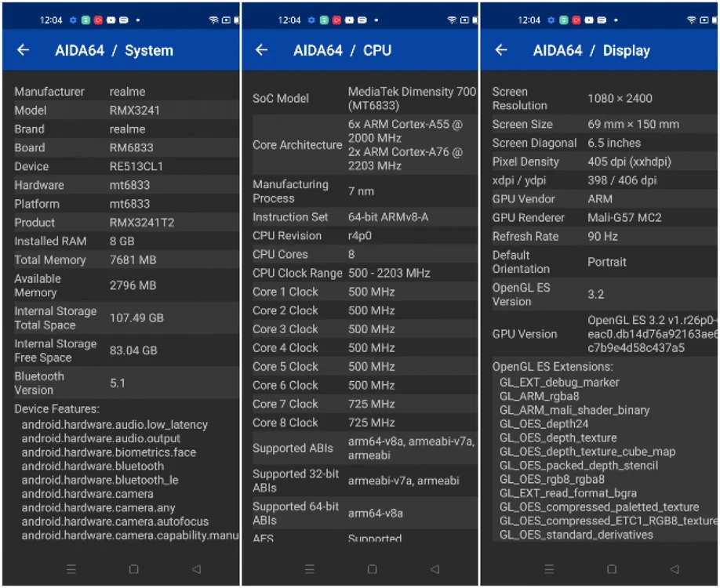Select the Device RE513CL1 value

coord(136,166)
